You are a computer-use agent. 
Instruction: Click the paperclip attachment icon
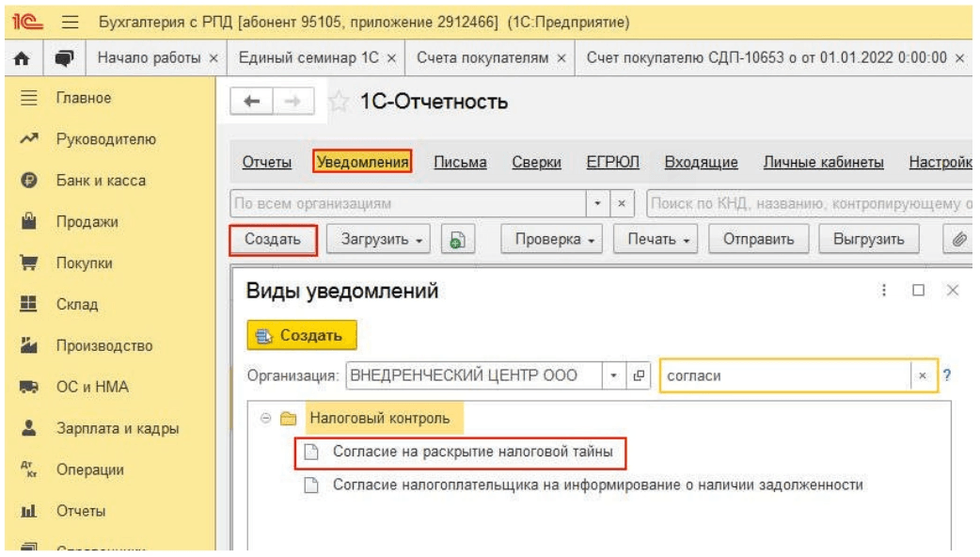coord(958,239)
